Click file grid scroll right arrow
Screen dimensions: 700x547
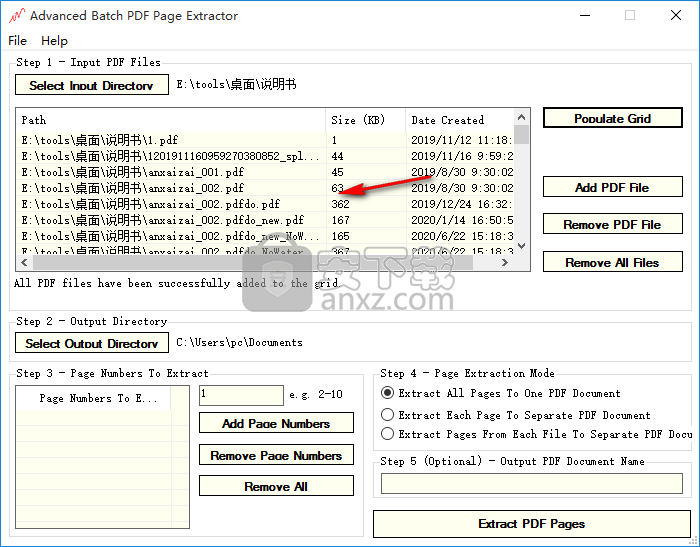pyautogui.click(x=505, y=263)
